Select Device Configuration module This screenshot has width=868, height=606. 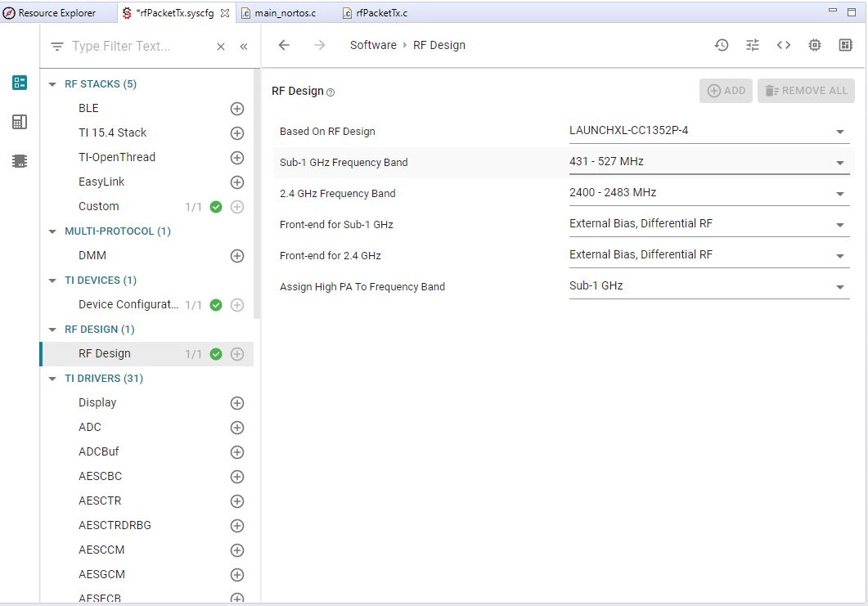tap(128, 304)
